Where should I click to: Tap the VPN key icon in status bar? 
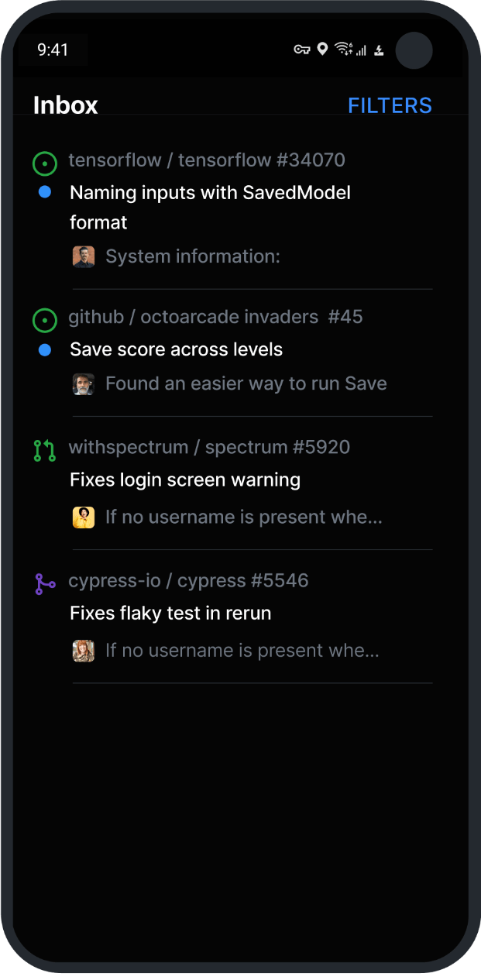(x=302, y=50)
